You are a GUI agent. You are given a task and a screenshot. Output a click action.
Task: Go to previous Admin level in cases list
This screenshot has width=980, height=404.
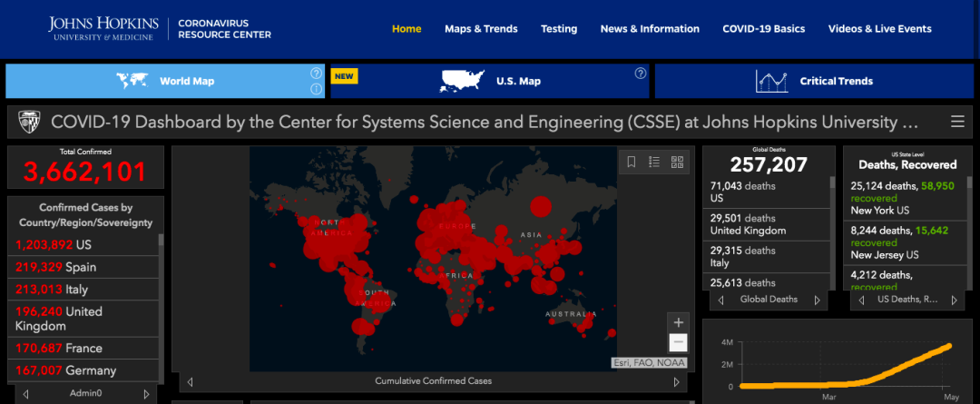[x=24, y=394]
